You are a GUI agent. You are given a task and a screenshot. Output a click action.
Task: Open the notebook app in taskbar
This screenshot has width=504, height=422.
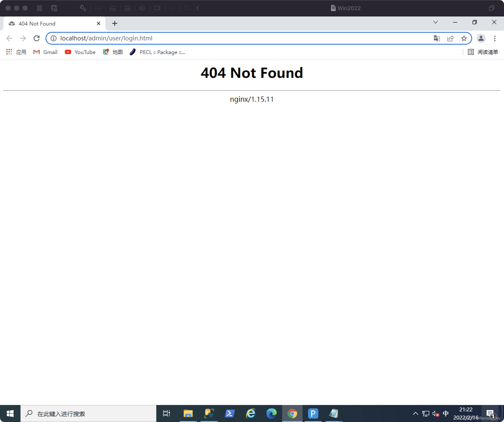click(x=334, y=413)
